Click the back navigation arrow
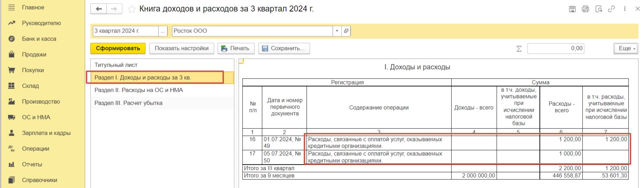The width and height of the screenshot is (644, 188). pos(99,9)
